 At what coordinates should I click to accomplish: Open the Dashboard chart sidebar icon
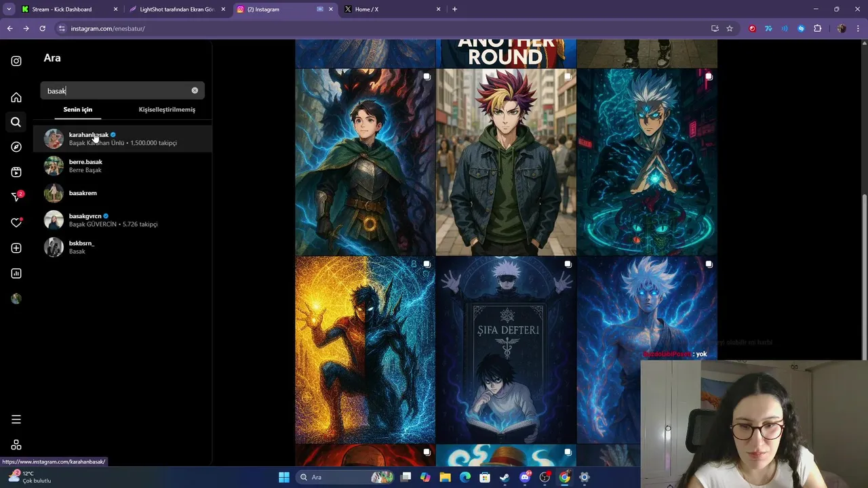point(16,273)
